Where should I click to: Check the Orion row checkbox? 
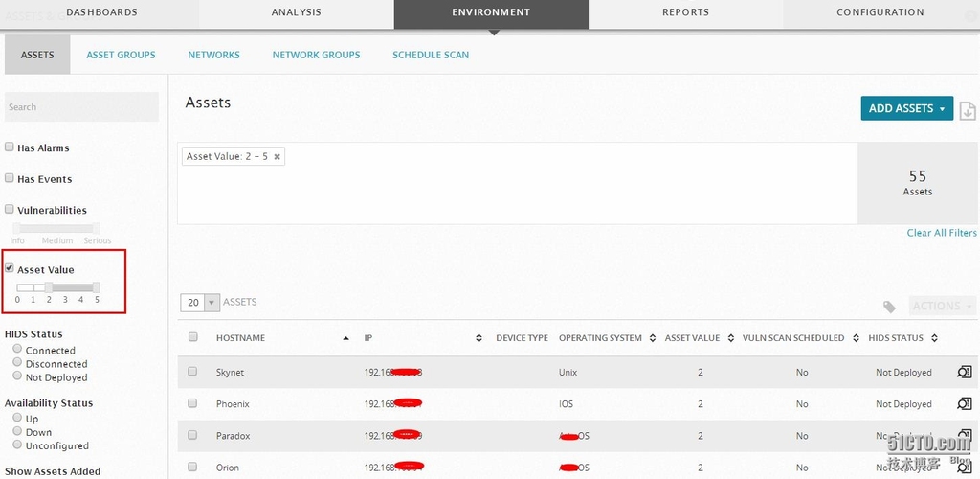192,467
